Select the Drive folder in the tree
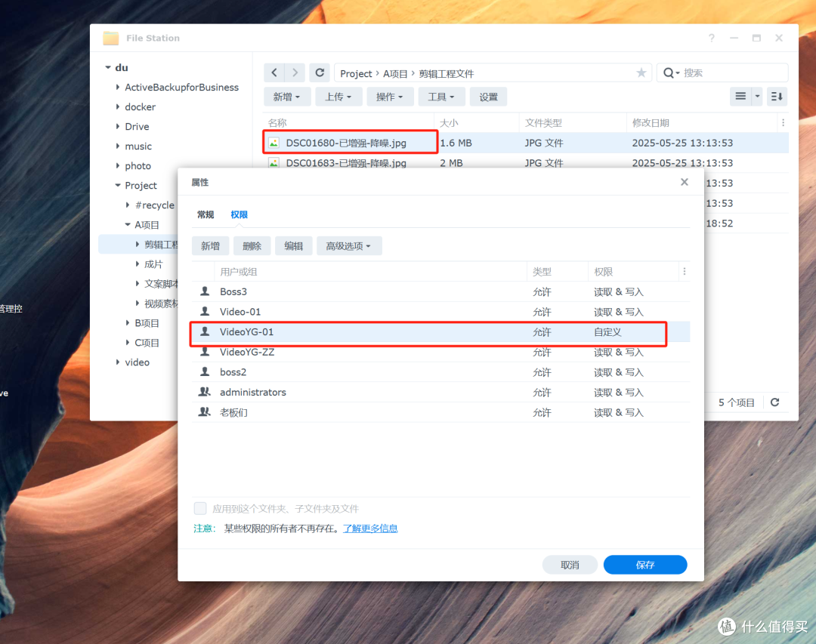Image resolution: width=816 pixels, height=644 pixels. 137,126
